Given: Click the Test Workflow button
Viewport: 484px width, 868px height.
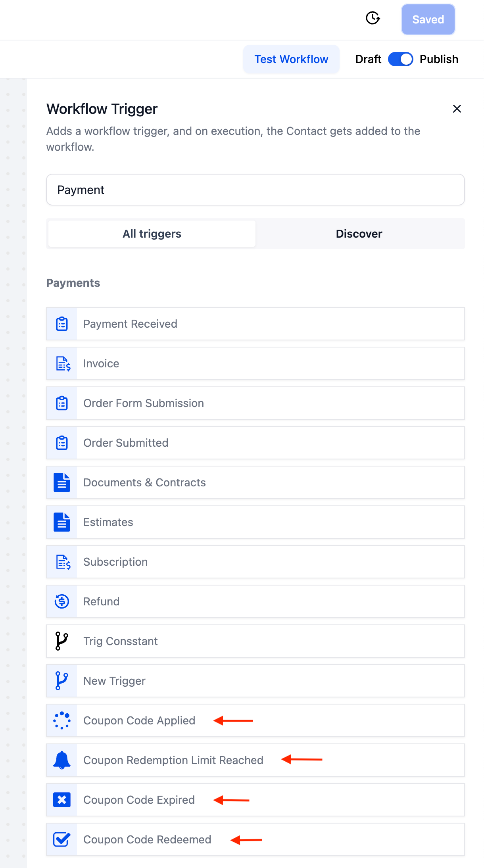Looking at the screenshot, I should coord(291,59).
